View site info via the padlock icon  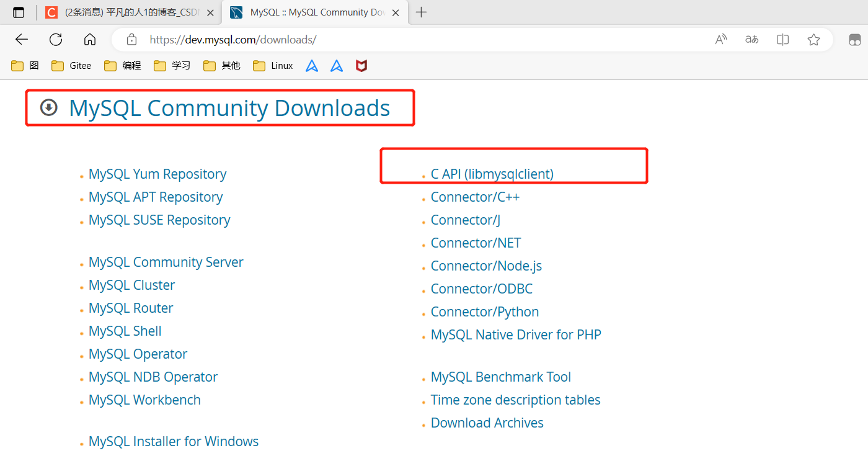click(x=131, y=40)
